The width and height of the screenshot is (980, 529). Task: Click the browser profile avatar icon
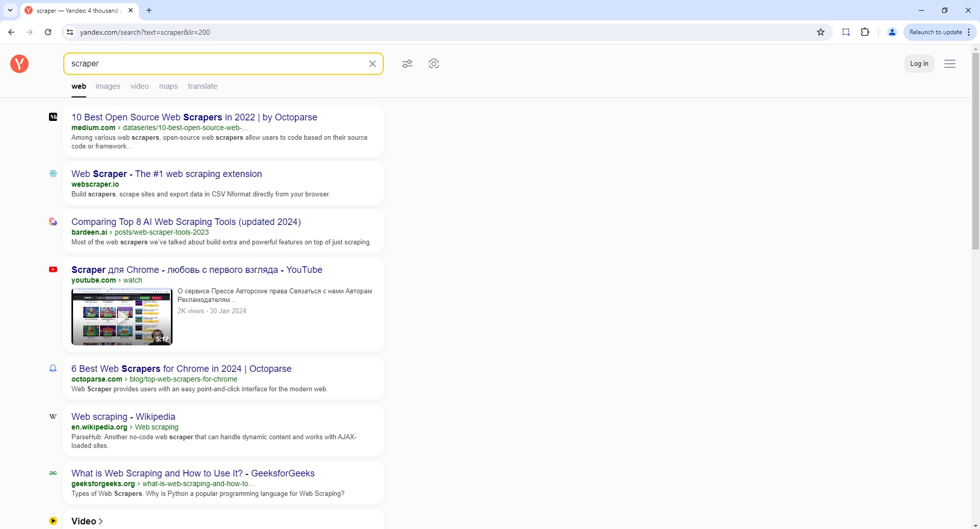click(x=892, y=32)
